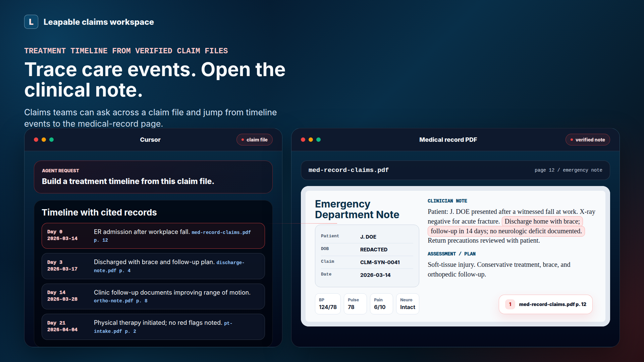The width and height of the screenshot is (644, 362).
Task: Open the ortho-note.pdf p. 8 citation link
Action: pos(120,301)
